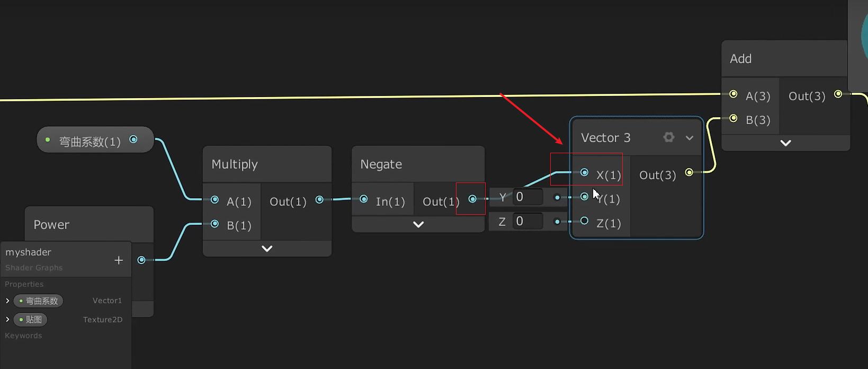Collapse the Multiply node previews chevron
868x369 pixels.
267,248
